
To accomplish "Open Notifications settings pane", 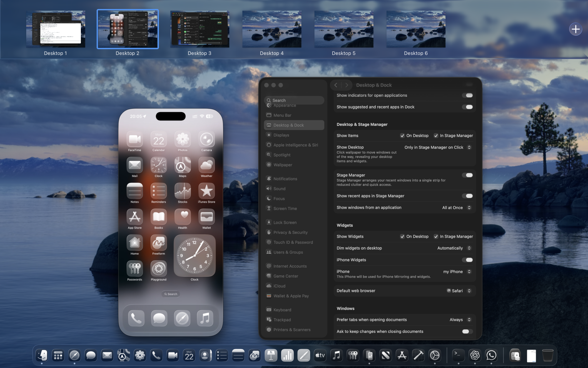I will (294, 179).
